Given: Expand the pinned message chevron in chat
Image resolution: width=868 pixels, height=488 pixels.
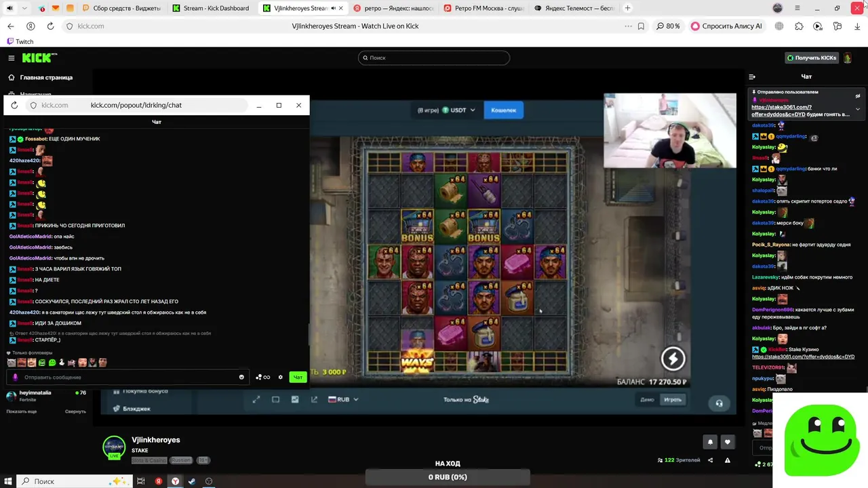Looking at the screenshot, I should (x=857, y=109).
